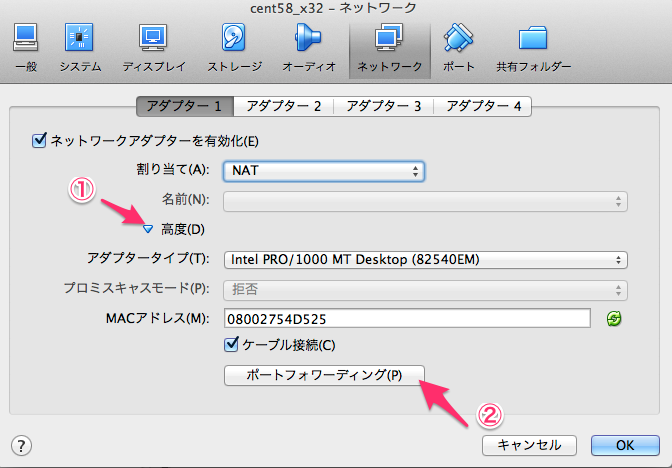
Task: Switch to the アダプター 3 tab
Action: pyautogui.click(x=384, y=106)
